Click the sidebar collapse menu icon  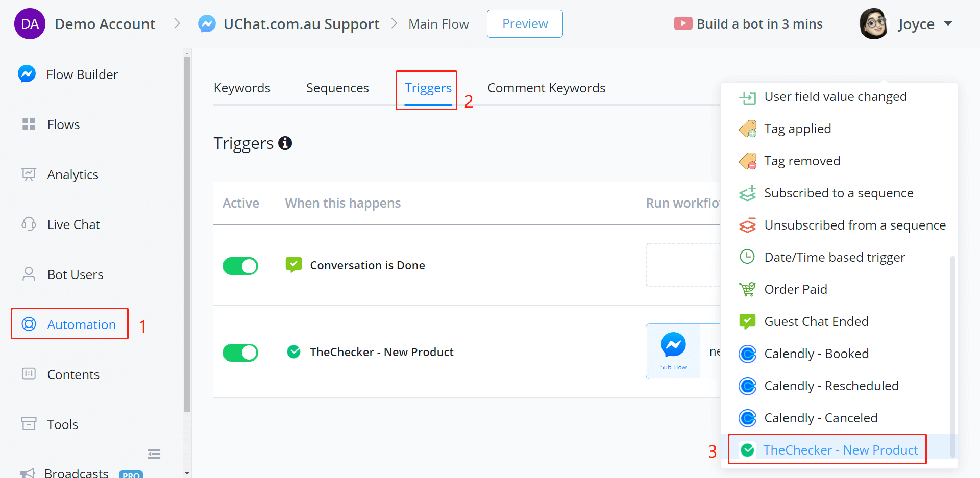click(154, 454)
